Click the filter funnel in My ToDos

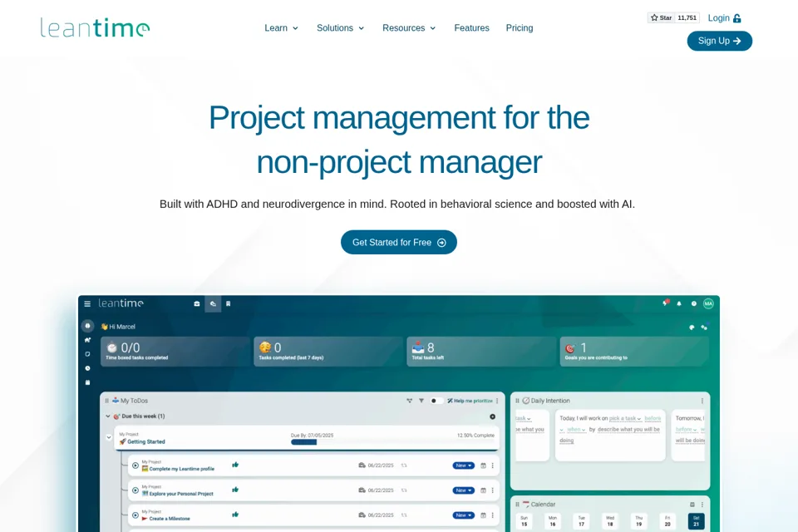[421, 401]
